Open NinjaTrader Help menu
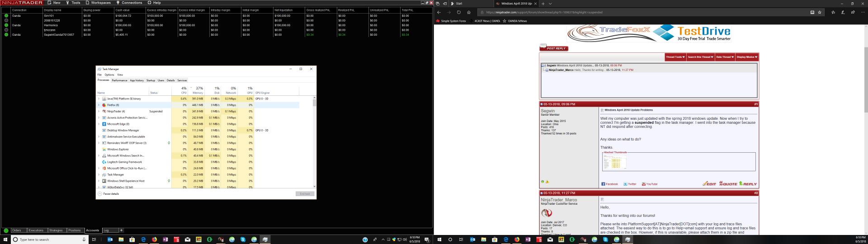This screenshot has height=244, width=868. pyautogui.click(x=154, y=3)
